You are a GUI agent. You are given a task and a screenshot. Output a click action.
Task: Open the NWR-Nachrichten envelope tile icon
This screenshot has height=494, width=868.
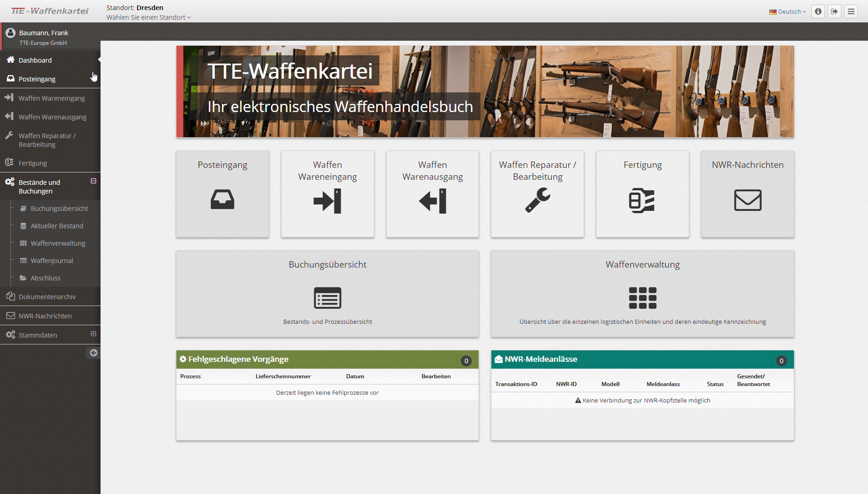point(748,200)
